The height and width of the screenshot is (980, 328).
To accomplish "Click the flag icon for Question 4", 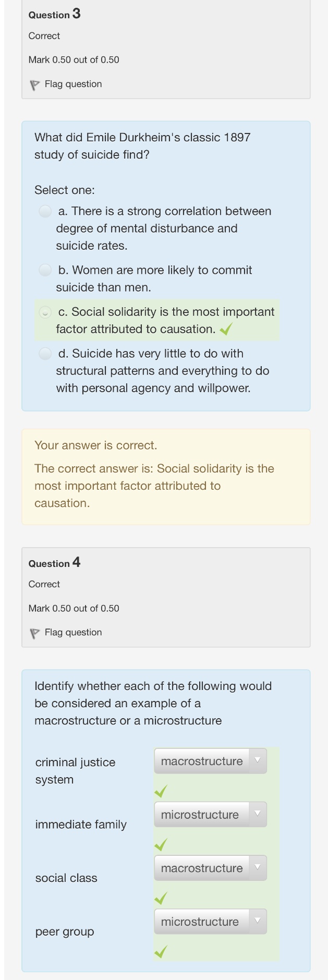I will (35, 633).
